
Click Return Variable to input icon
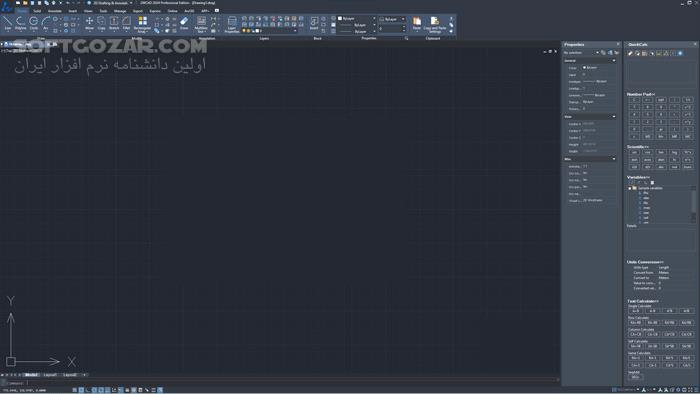(x=652, y=182)
